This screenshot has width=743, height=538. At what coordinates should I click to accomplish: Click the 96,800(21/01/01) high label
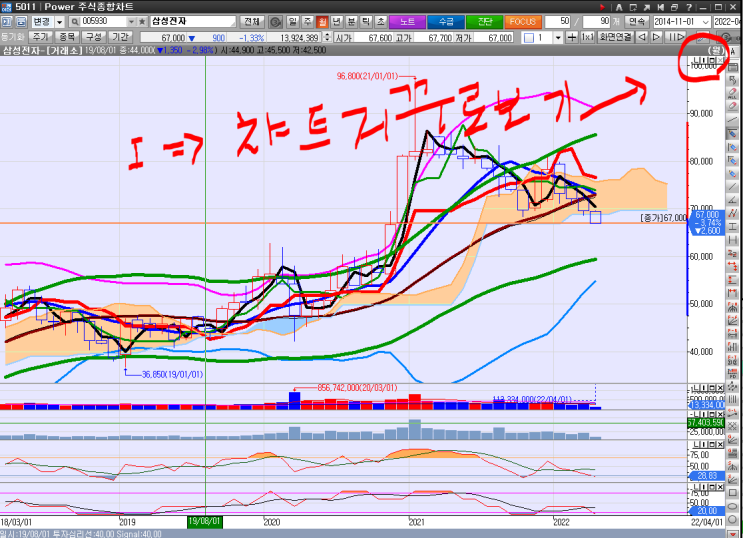click(367, 76)
